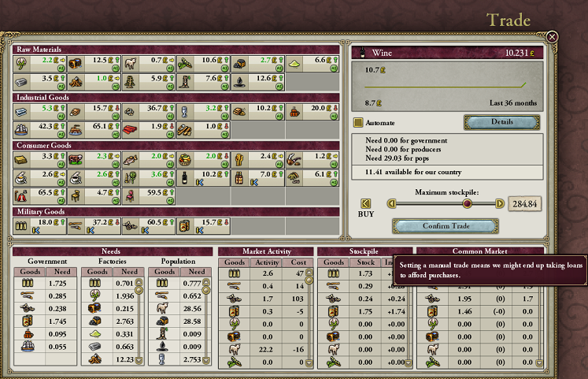Select the wine bottle good priced 10.2
The height and width of the screenshot is (379, 588).
[x=184, y=174]
